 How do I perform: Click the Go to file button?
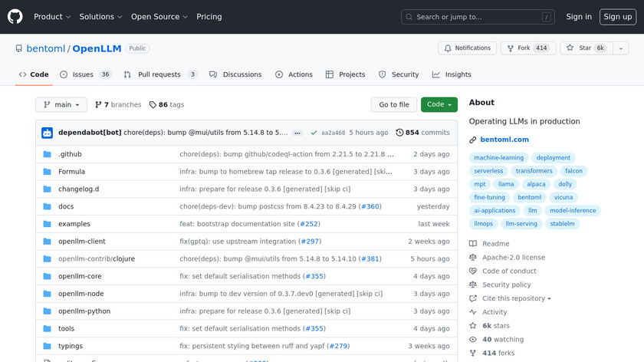point(394,105)
